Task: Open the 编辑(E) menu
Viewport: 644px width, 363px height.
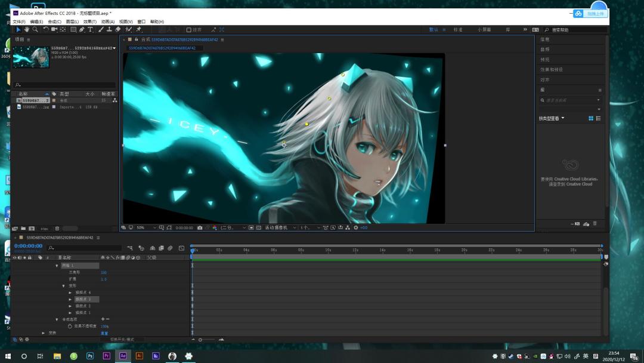Action: click(x=36, y=21)
